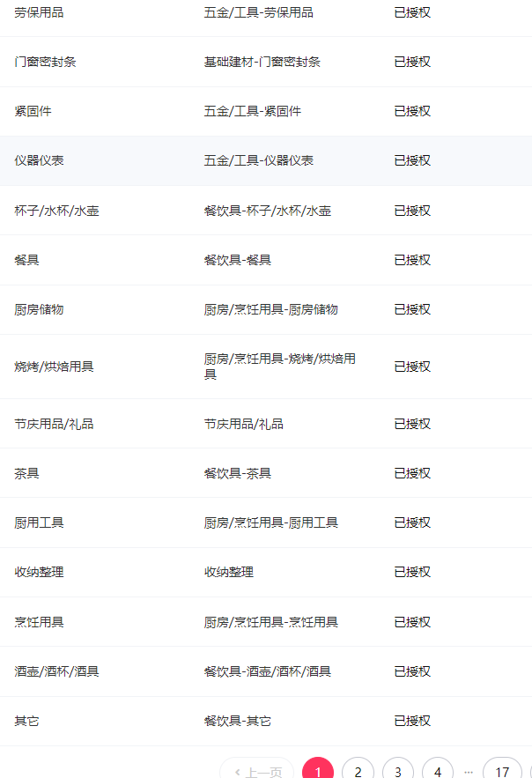The image size is (532, 778).
Task: Go to page 2 of the list
Action: tap(358, 772)
